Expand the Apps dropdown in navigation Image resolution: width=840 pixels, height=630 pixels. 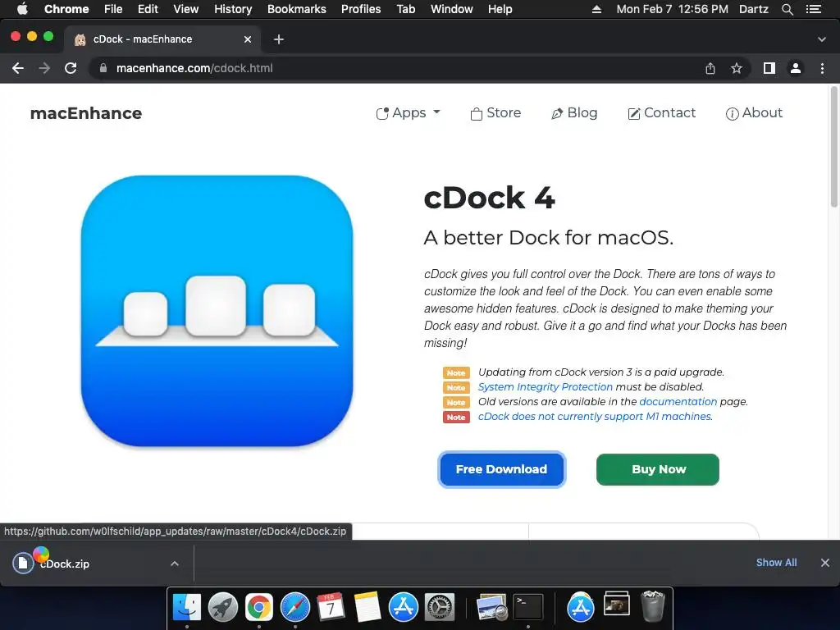pyautogui.click(x=408, y=113)
